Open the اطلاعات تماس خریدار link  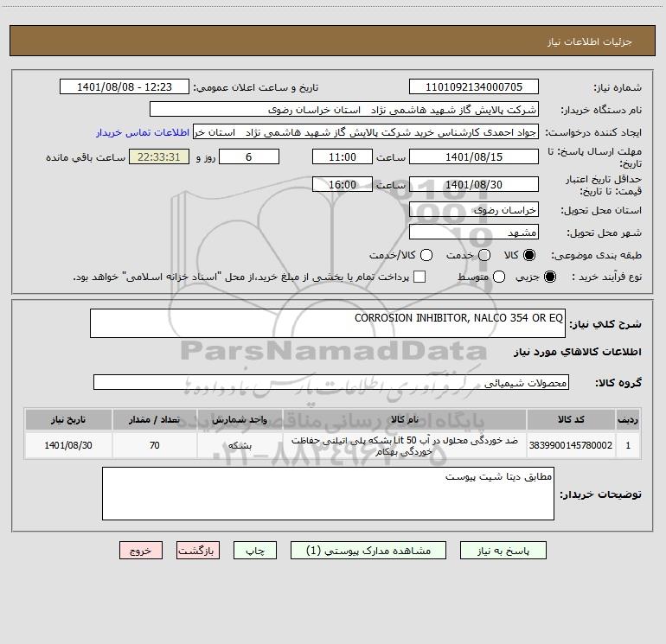tap(143, 132)
